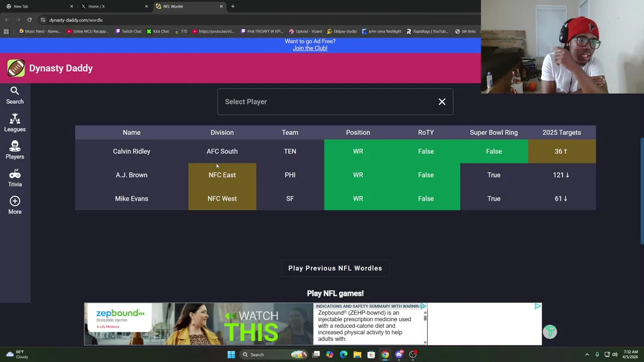The height and width of the screenshot is (362, 644).
Task: Click the 2025 Targets column header
Action: point(561,132)
